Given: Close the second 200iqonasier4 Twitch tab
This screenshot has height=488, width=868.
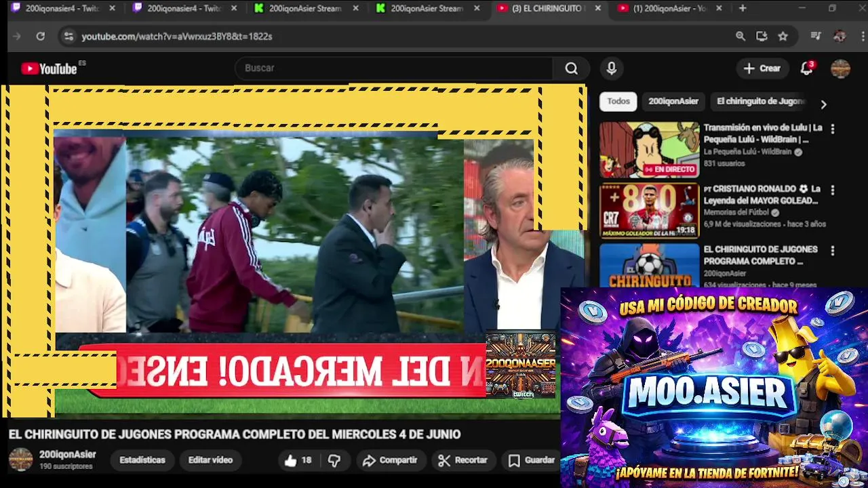Looking at the screenshot, I should [x=234, y=8].
